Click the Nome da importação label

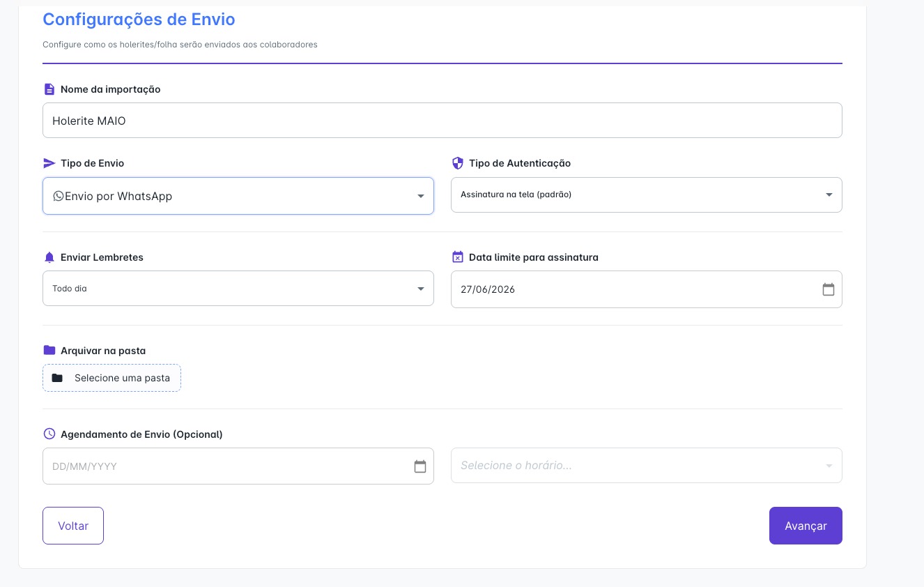(x=111, y=89)
